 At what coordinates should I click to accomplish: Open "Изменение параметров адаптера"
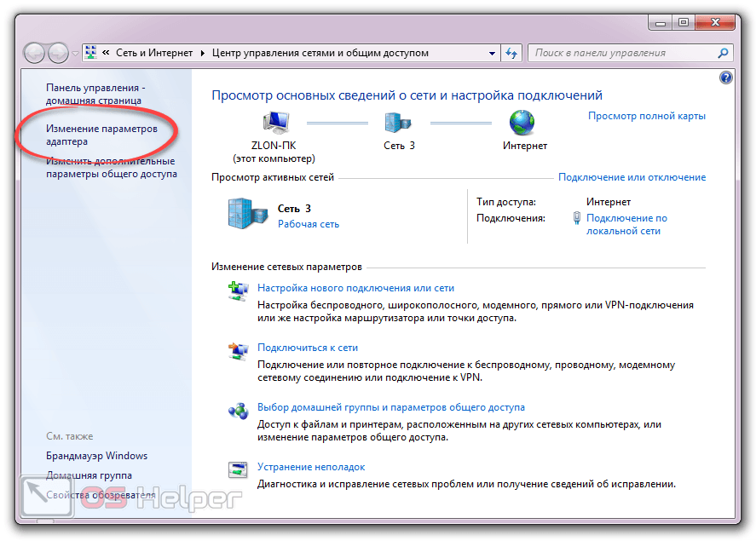coord(101,135)
